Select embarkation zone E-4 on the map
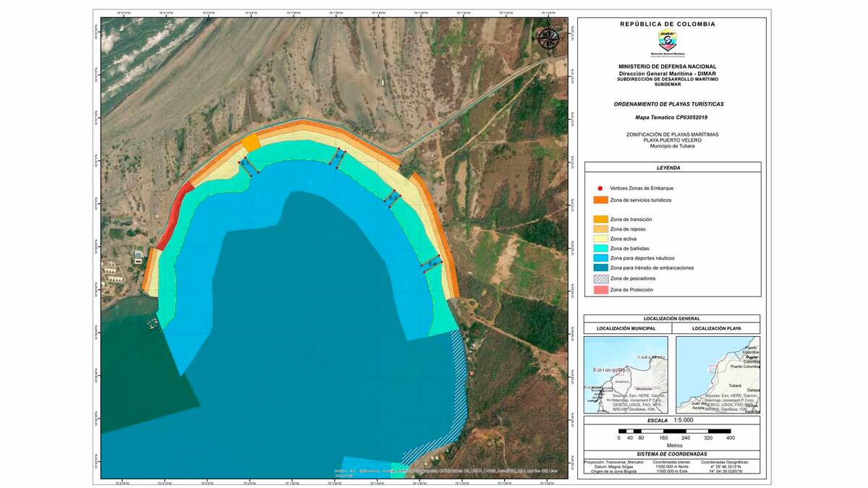The image size is (868, 488). coord(432,265)
